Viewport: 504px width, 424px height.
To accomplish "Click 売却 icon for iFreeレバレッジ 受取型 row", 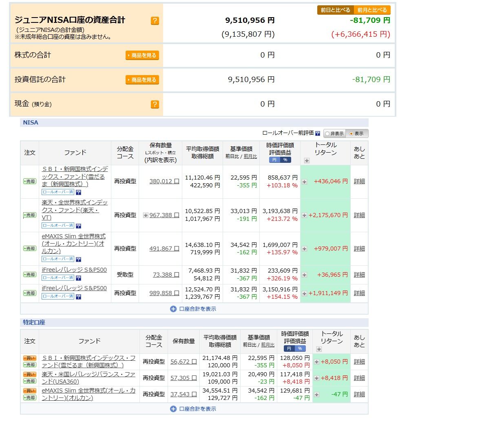I will pos(30,275).
